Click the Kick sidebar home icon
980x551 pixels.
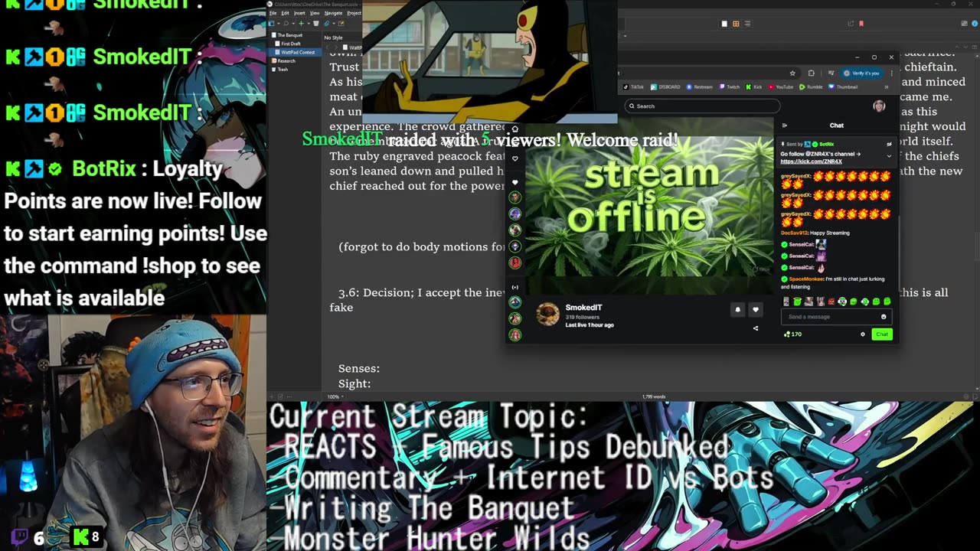click(515, 129)
